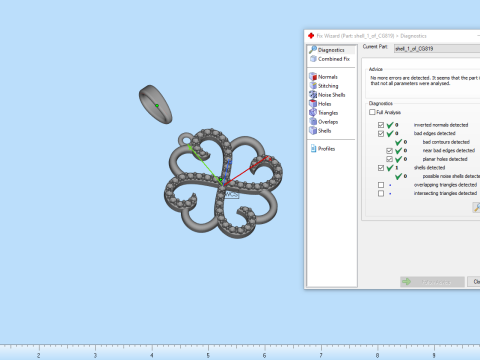Open the Combined Fix page
The image size is (480, 360).
(x=330, y=59)
